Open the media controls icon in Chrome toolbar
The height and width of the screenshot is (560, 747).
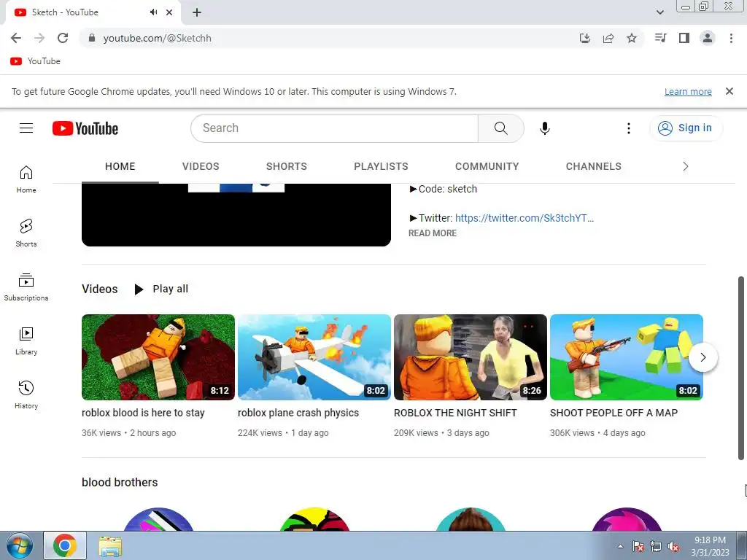[660, 38]
